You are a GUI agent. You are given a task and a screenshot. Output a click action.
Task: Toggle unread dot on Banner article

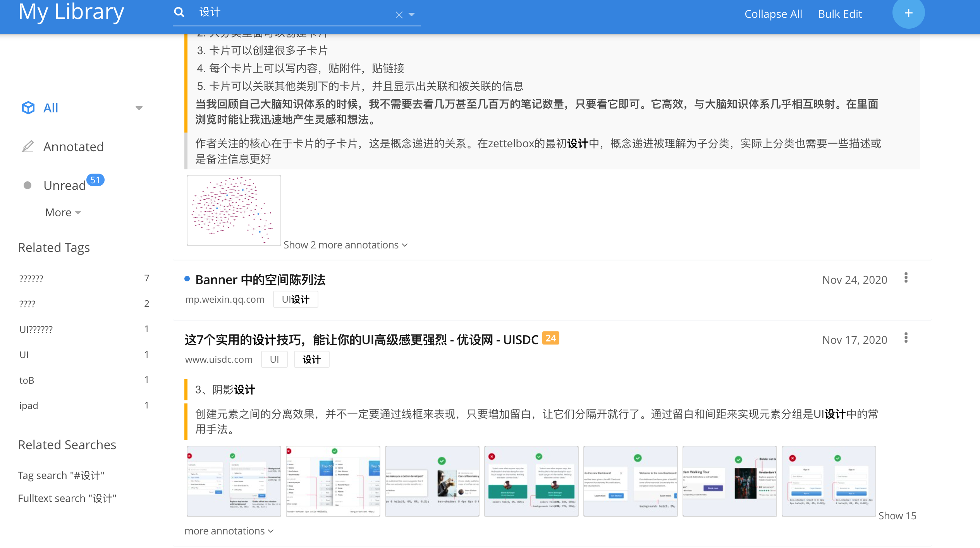(187, 279)
